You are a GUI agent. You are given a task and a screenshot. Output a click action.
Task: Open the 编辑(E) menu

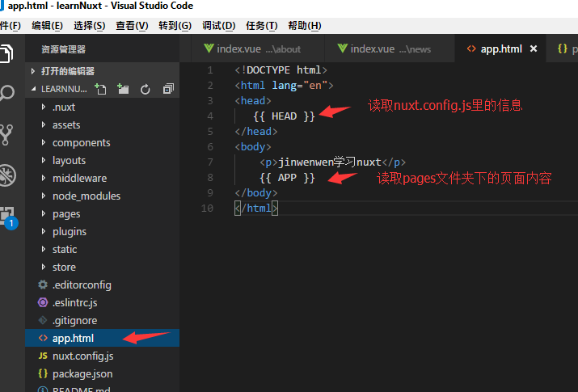pyautogui.click(x=47, y=26)
